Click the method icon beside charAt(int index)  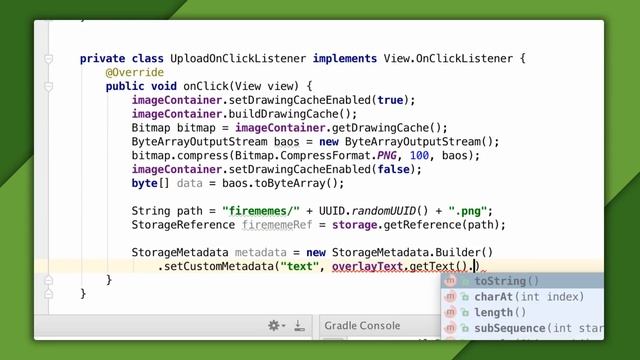pos(450,297)
